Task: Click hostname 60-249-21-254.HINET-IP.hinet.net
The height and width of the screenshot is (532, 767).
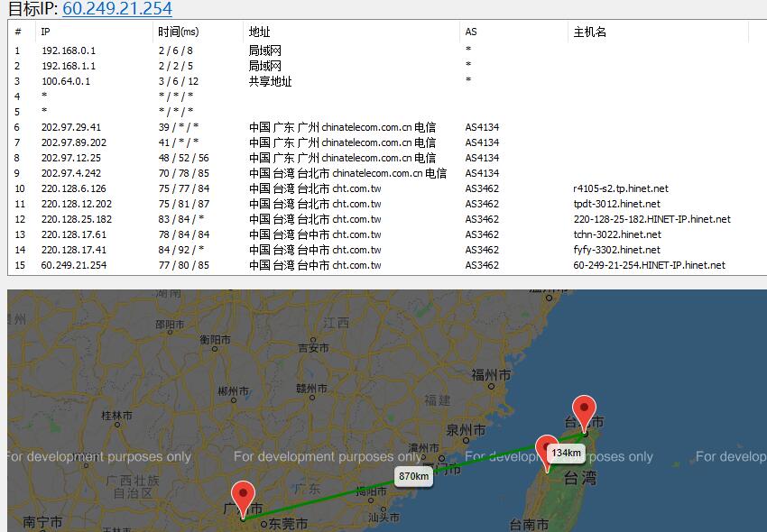Action: (649, 265)
